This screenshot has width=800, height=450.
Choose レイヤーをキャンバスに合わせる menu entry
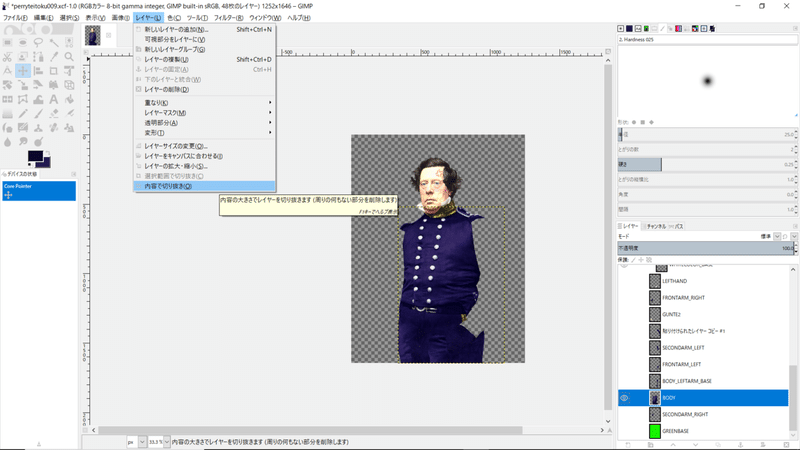(204, 156)
